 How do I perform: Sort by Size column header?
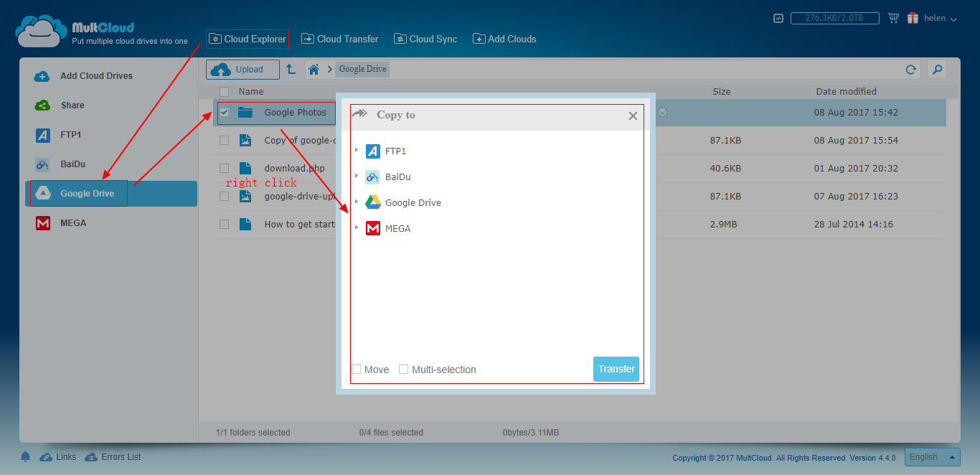click(722, 92)
